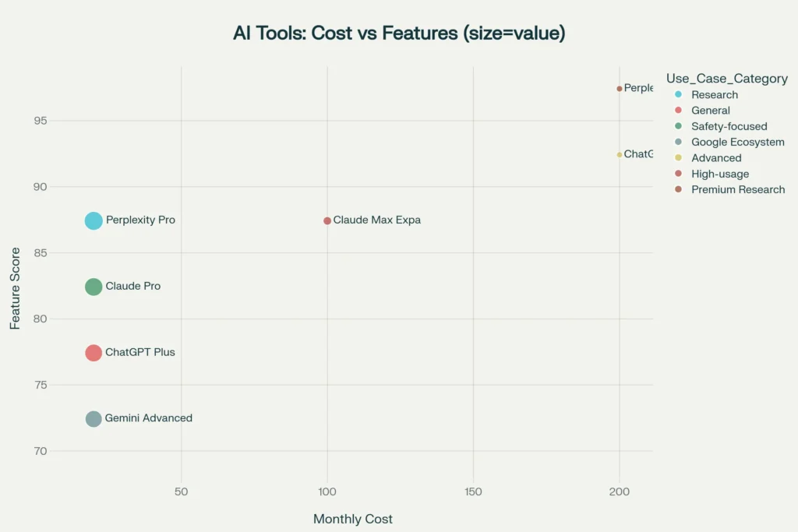798x532 pixels.
Task: Click the Claude Max Expa data point
Action: pos(327,220)
